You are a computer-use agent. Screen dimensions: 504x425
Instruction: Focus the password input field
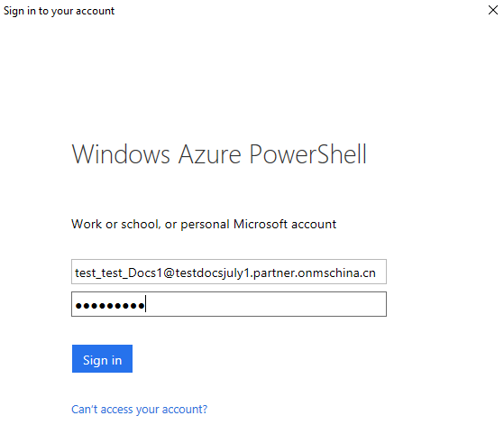point(229,304)
